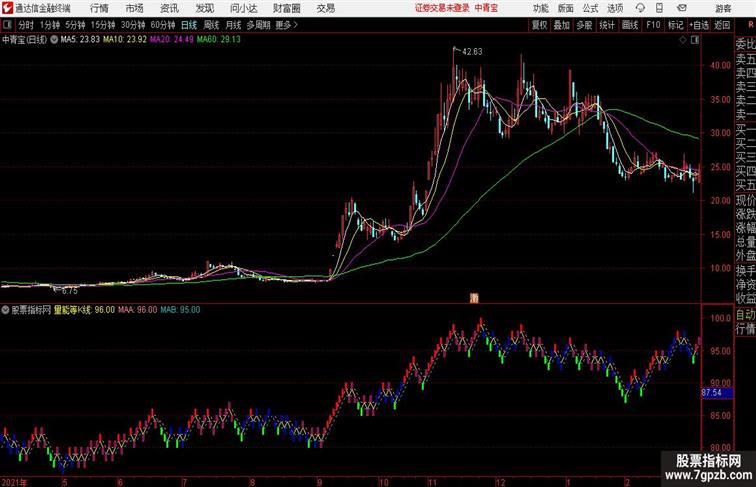Click the blue 87.54 axis value box

(x=716, y=393)
